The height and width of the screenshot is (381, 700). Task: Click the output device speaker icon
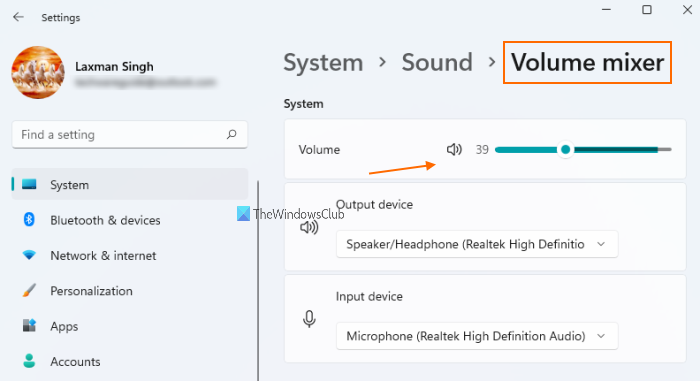[309, 227]
